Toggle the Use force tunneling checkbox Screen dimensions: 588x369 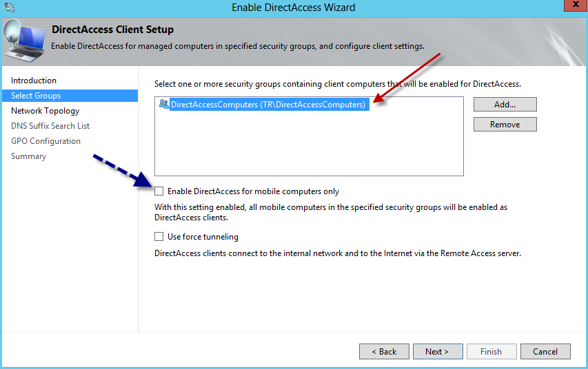pyautogui.click(x=159, y=237)
